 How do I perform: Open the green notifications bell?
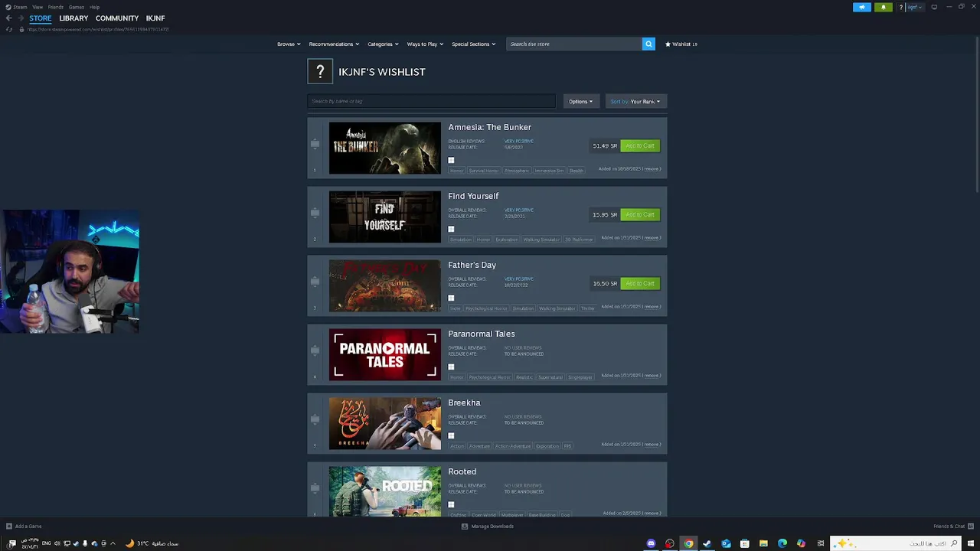(883, 7)
